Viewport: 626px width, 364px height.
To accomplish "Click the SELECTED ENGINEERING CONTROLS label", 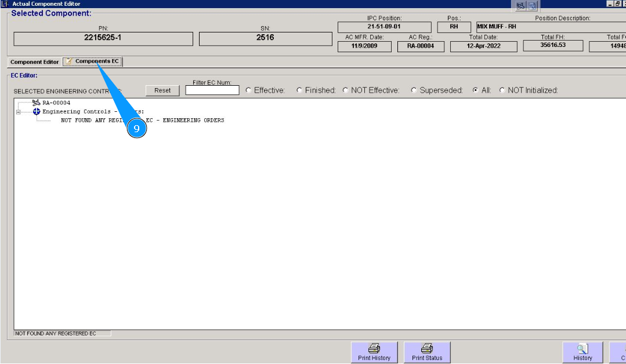I will (x=67, y=92).
